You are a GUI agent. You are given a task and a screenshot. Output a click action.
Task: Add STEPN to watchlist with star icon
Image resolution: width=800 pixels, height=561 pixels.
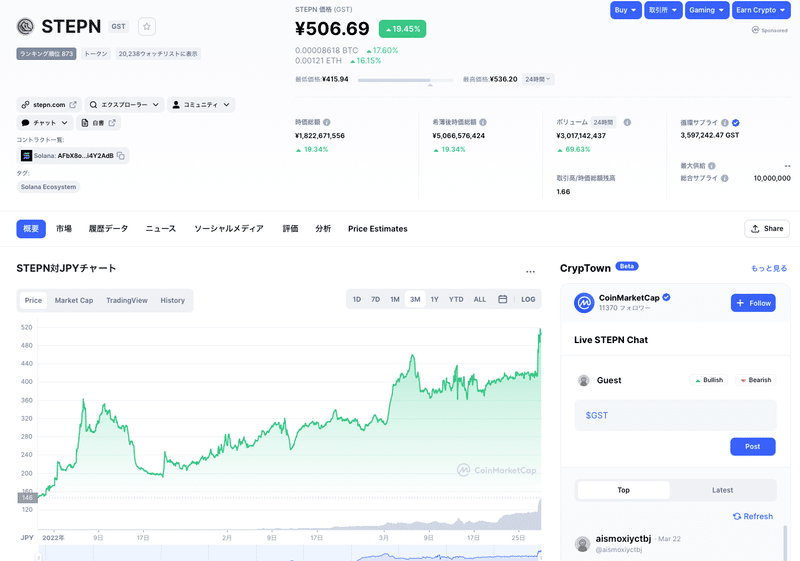coord(146,27)
